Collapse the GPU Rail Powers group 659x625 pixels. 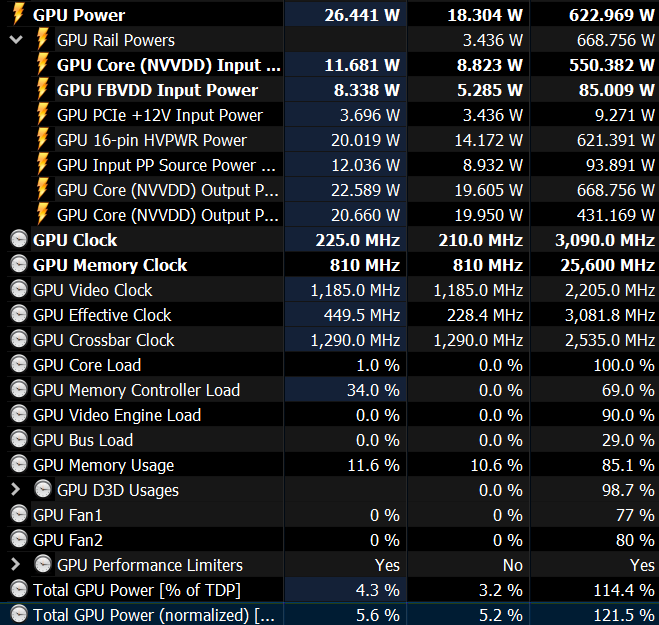[16, 40]
